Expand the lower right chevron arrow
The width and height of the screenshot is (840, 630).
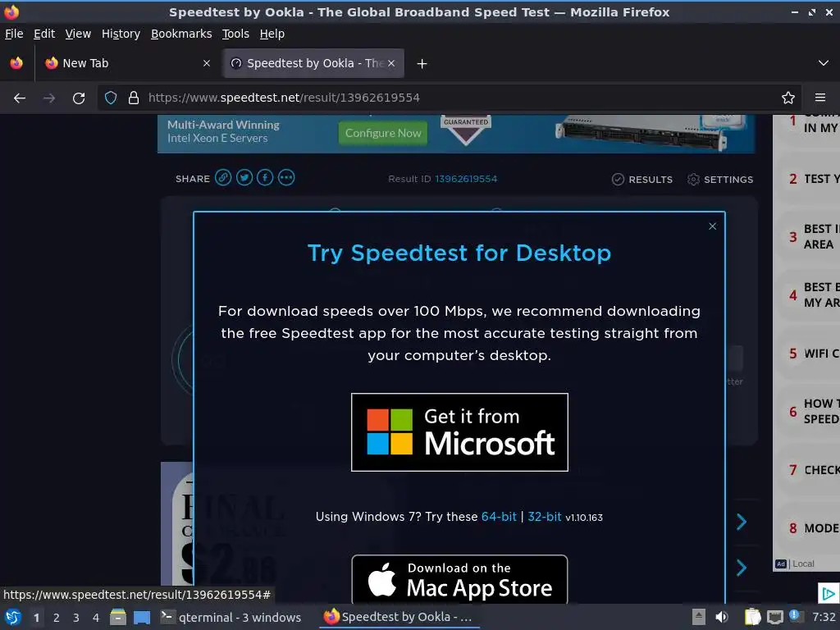[742, 568]
